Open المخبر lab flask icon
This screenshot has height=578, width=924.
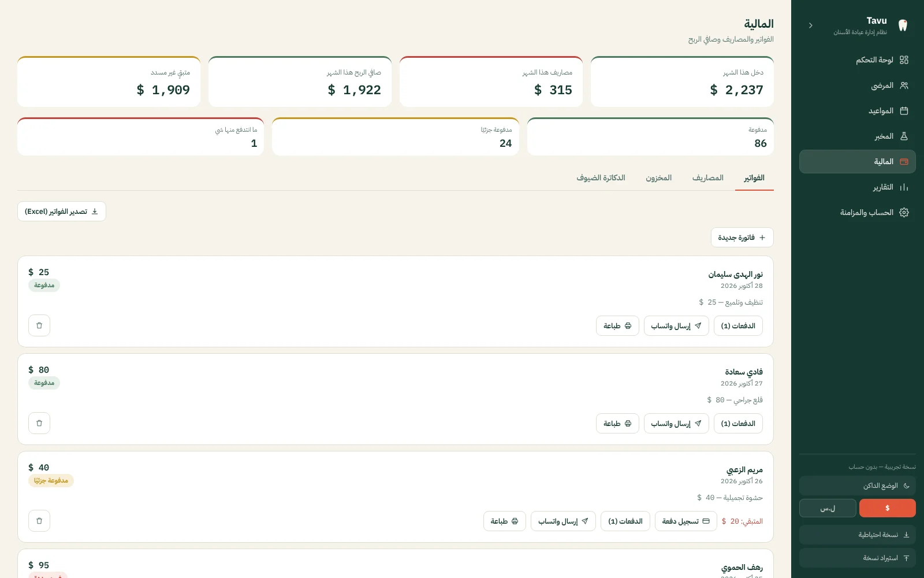(x=904, y=136)
